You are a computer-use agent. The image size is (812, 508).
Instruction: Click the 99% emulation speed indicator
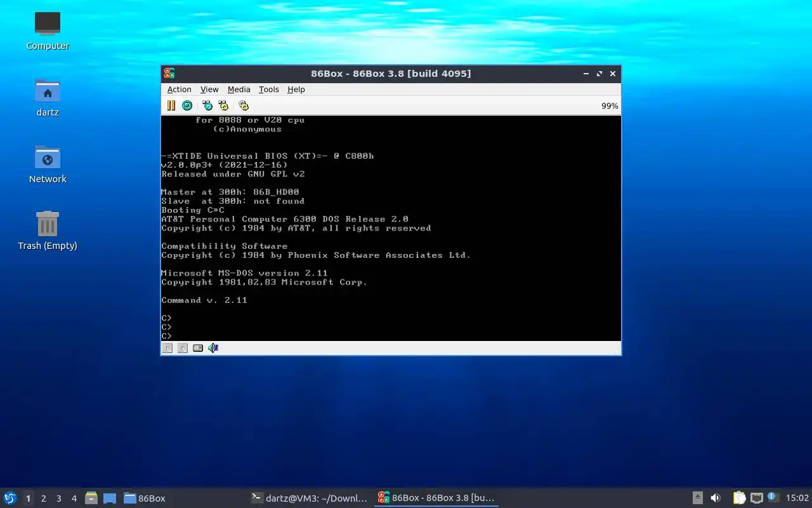[610, 106]
